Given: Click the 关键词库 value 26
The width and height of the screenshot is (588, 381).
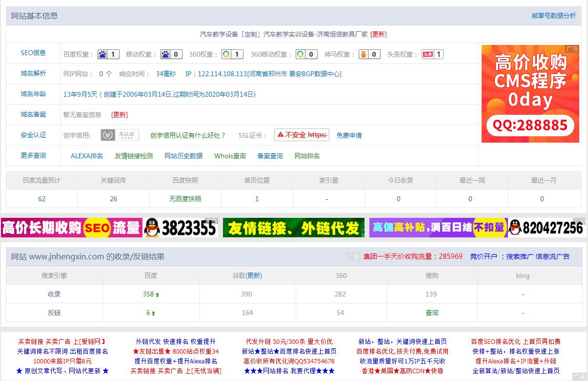Looking at the screenshot, I should coord(114,199).
